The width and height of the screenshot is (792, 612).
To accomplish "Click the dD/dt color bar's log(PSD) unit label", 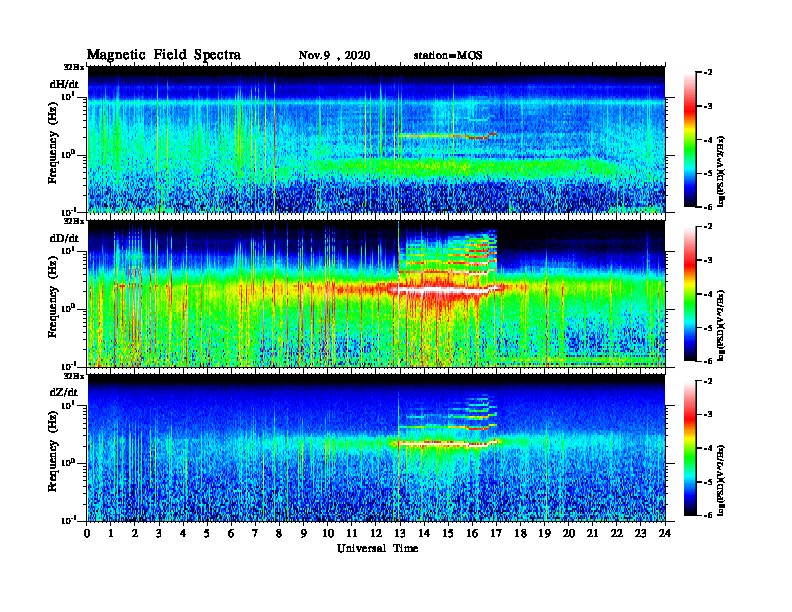I will pos(722,326).
